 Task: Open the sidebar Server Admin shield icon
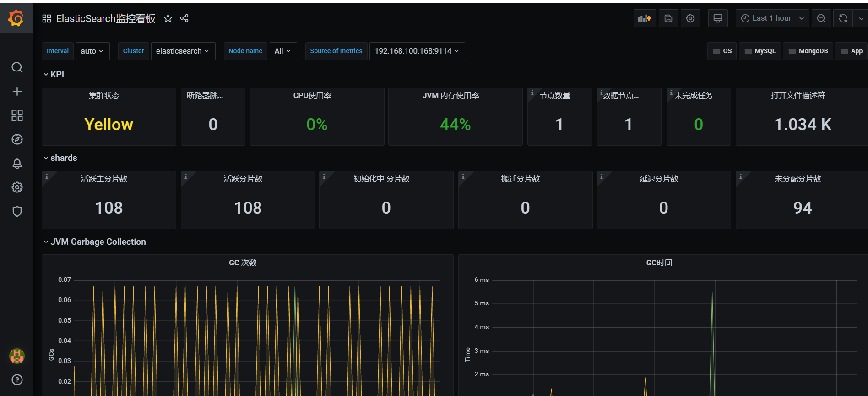pyautogui.click(x=17, y=211)
